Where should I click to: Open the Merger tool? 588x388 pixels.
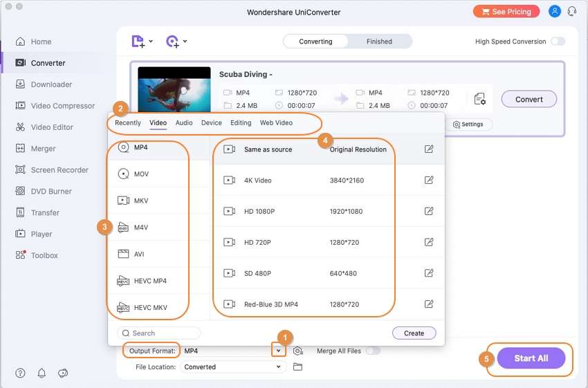pyautogui.click(x=35, y=149)
